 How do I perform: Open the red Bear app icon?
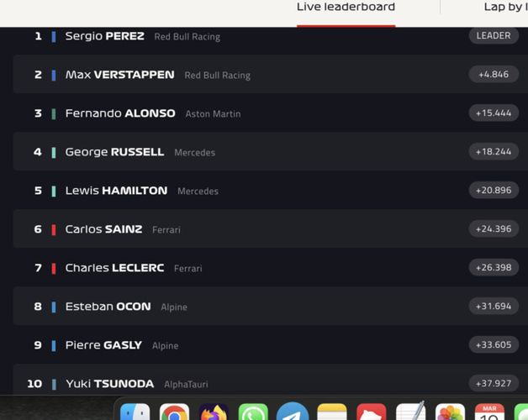coord(371,412)
